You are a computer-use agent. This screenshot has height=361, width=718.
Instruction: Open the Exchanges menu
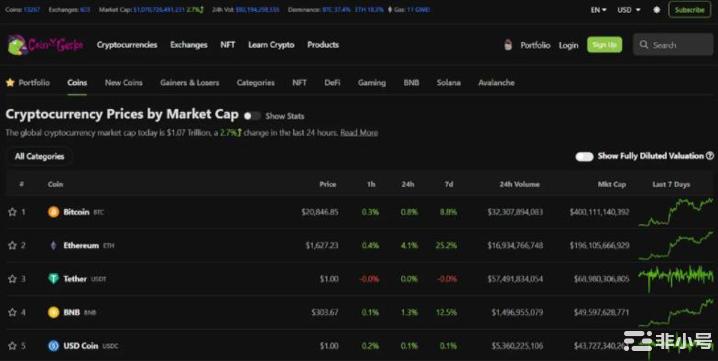189,45
